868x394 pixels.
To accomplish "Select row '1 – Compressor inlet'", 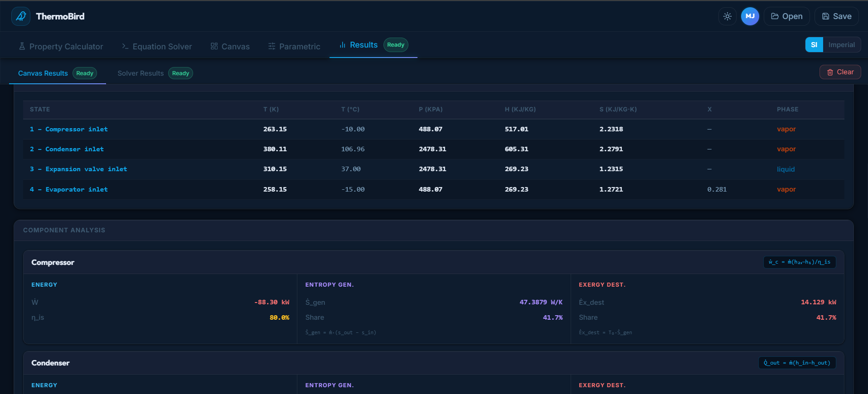I will point(434,129).
